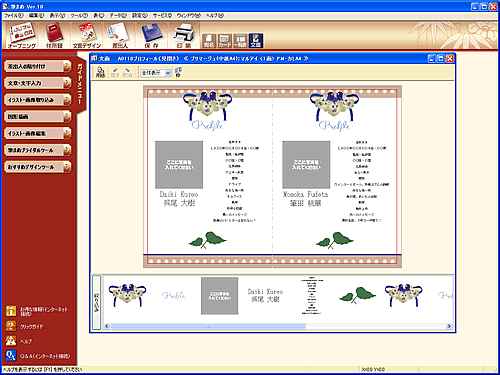This screenshot has width=500, height=375.
Task: Click the flower bouquet illustration on the right page
Action: [x=334, y=105]
